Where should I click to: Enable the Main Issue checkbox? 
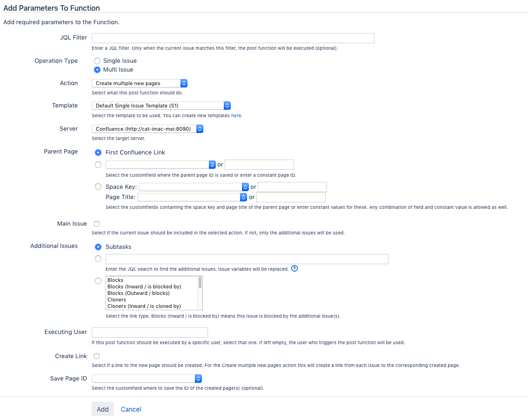coord(97,224)
